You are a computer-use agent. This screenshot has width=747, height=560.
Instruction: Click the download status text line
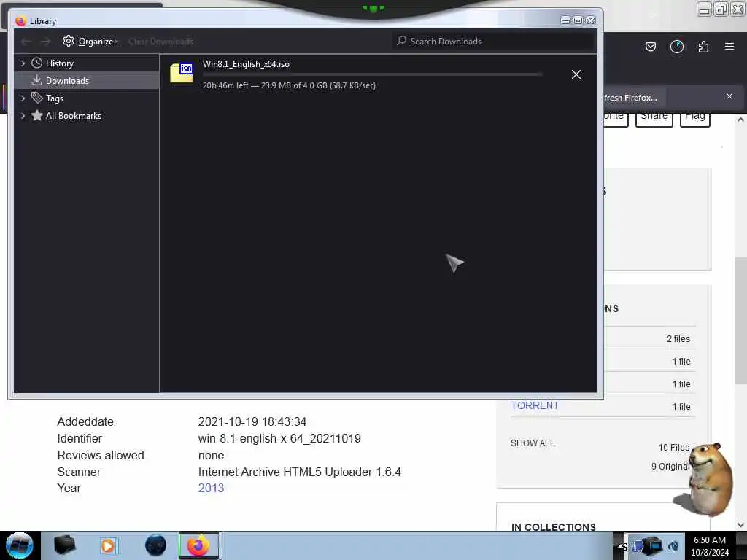[x=289, y=85]
